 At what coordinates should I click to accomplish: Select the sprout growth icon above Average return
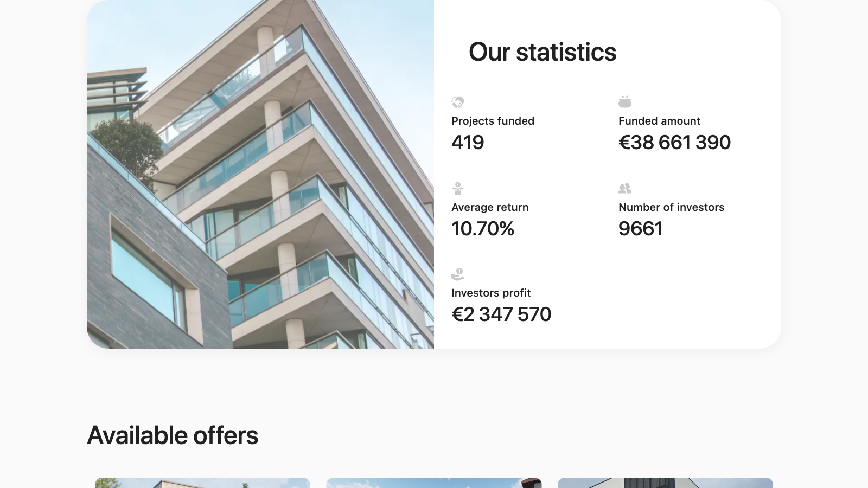point(458,188)
